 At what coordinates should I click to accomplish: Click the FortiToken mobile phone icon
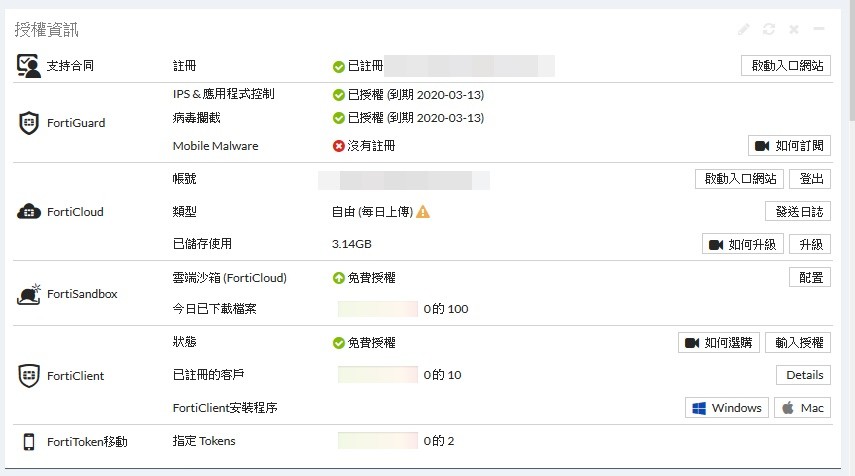pos(29,441)
